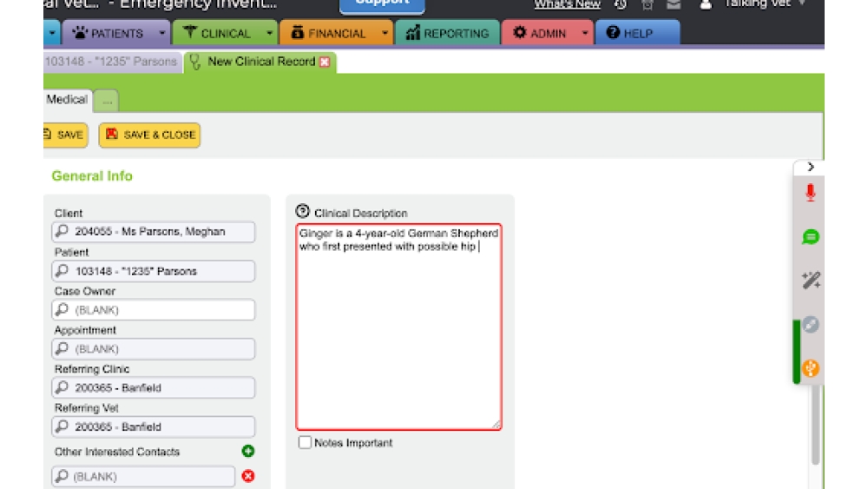Screen dimensions: 868x489
Task: Click the green plus to add interested contact
Action: pos(248,452)
